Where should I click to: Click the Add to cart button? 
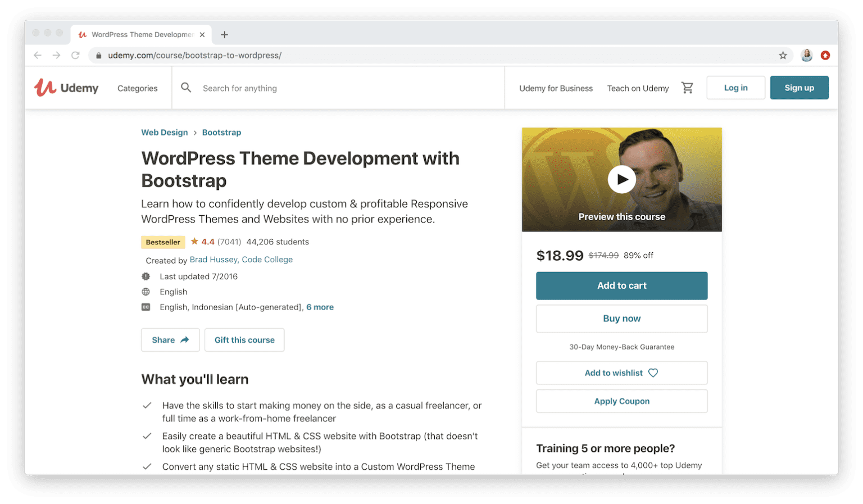click(x=621, y=285)
